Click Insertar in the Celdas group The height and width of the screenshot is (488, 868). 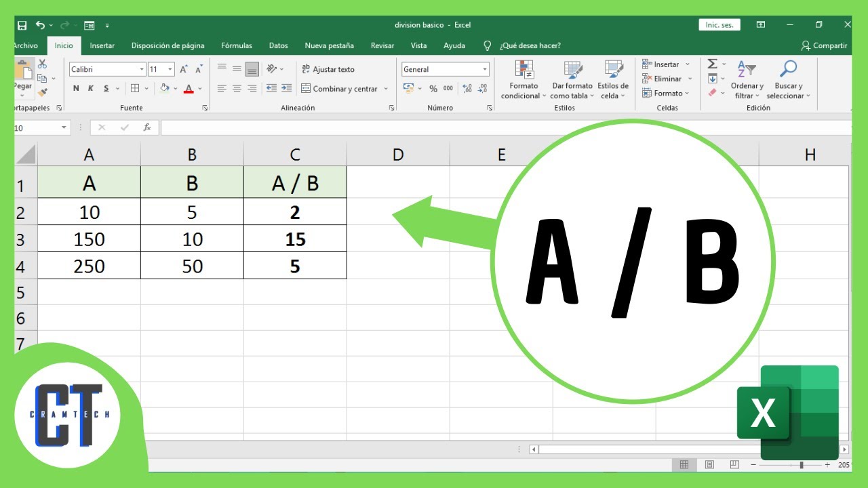(x=665, y=64)
